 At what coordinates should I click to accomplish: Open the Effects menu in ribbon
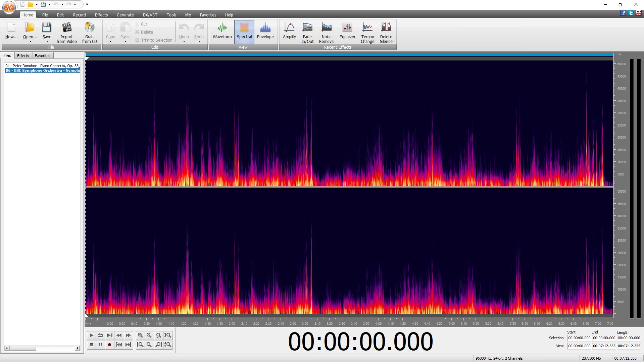pyautogui.click(x=101, y=15)
